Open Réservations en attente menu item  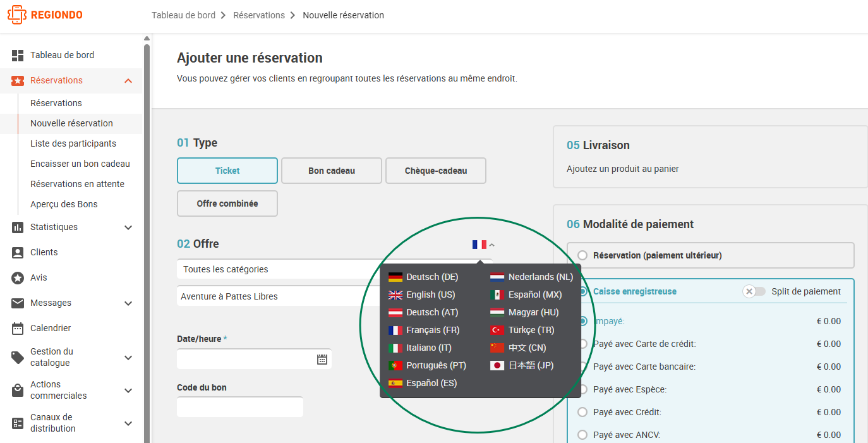tap(77, 184)
